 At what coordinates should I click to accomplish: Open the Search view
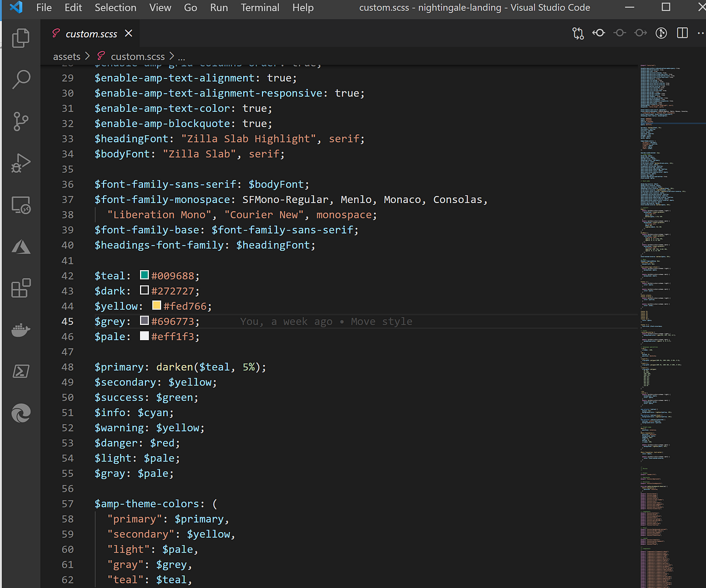tap(21, 79)
